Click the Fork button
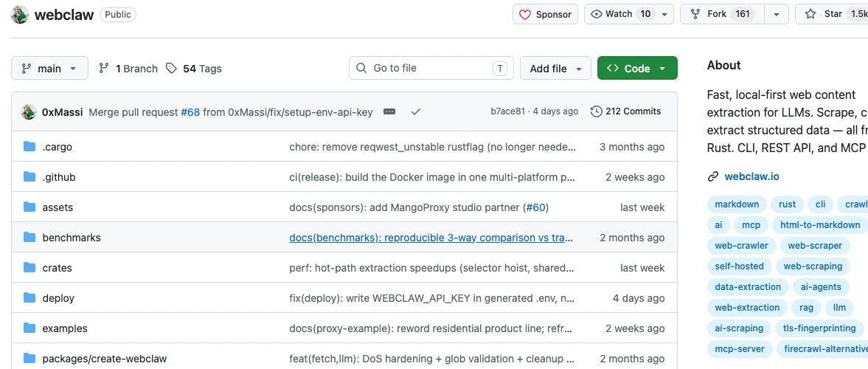Image resolution: width=868 pixels, height=369 pixels. (723, 15)
